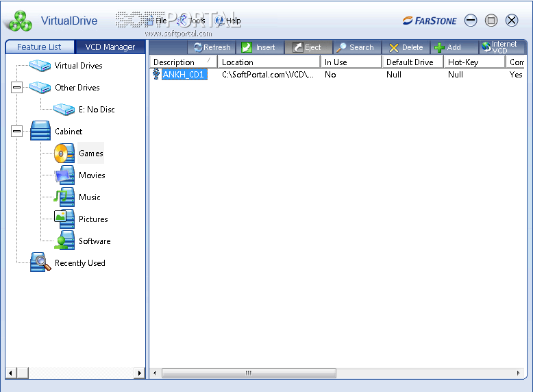Open the Music cabinet icon
This screenshot has width=533, height=392.
(64, 197)
